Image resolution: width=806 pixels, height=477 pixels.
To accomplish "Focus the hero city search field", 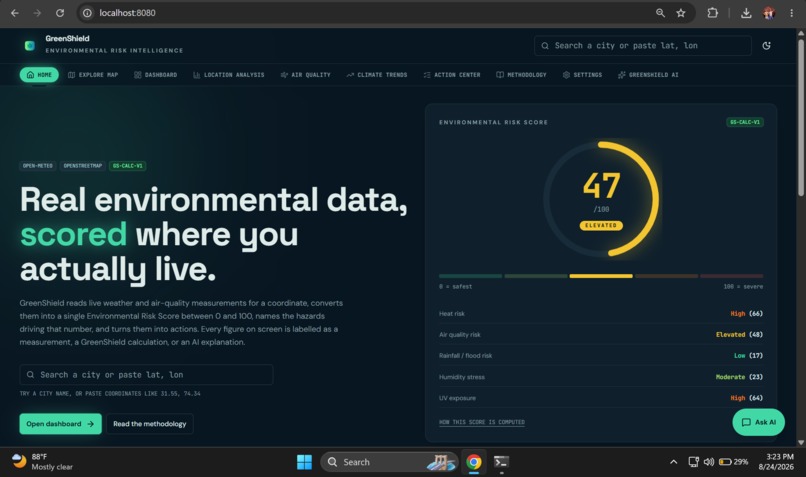I will 146,375.
